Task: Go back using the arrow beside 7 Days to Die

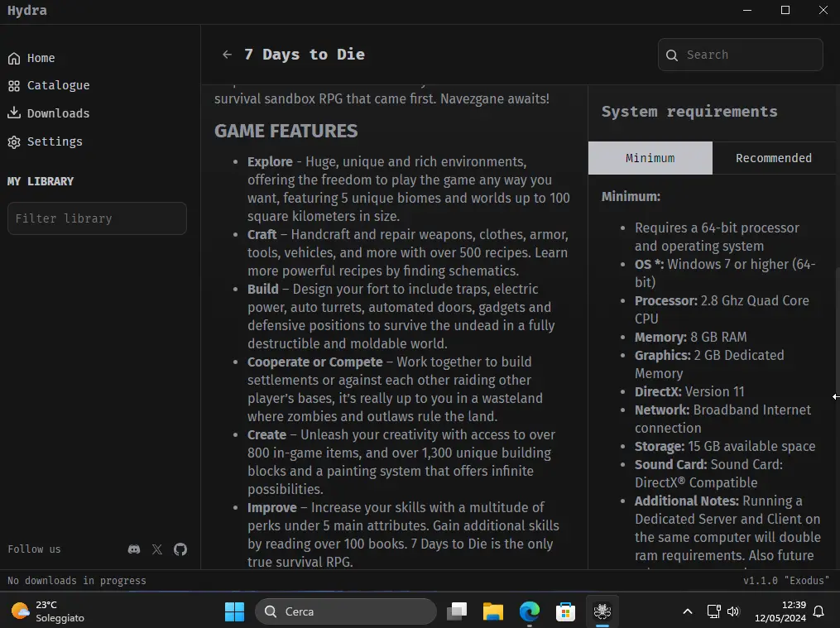Action: point(227,55)
